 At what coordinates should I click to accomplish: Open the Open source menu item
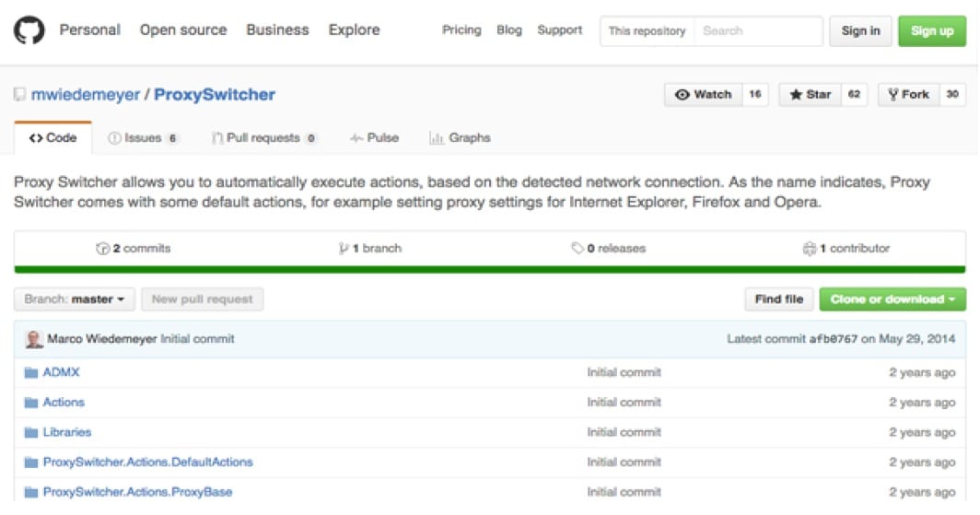coord(183,30)
